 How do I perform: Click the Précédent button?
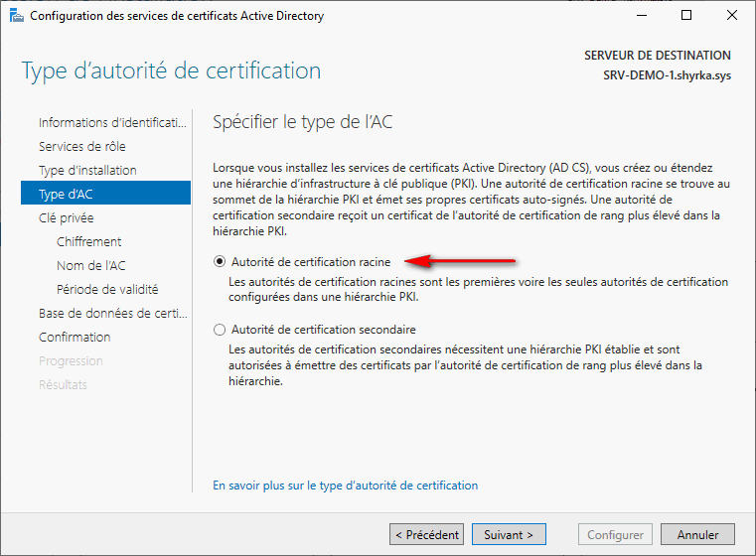426,535
